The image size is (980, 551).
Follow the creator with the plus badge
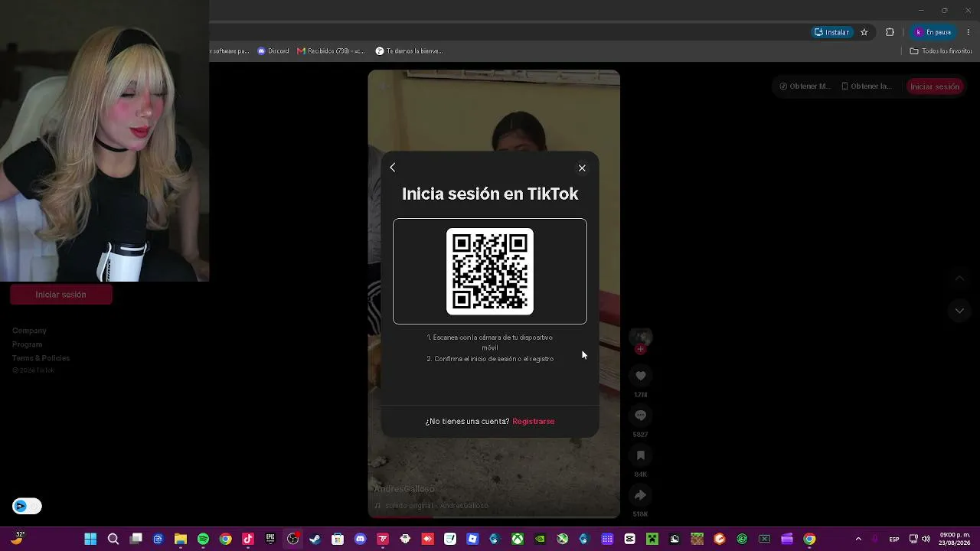pyautogui.click(x=641, y=350)
